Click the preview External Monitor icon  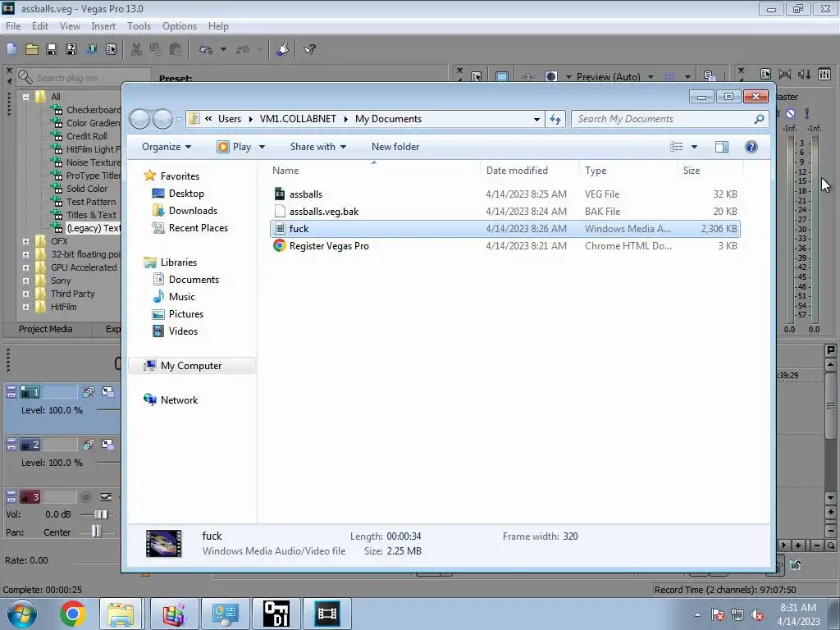(x=502, y=76)
